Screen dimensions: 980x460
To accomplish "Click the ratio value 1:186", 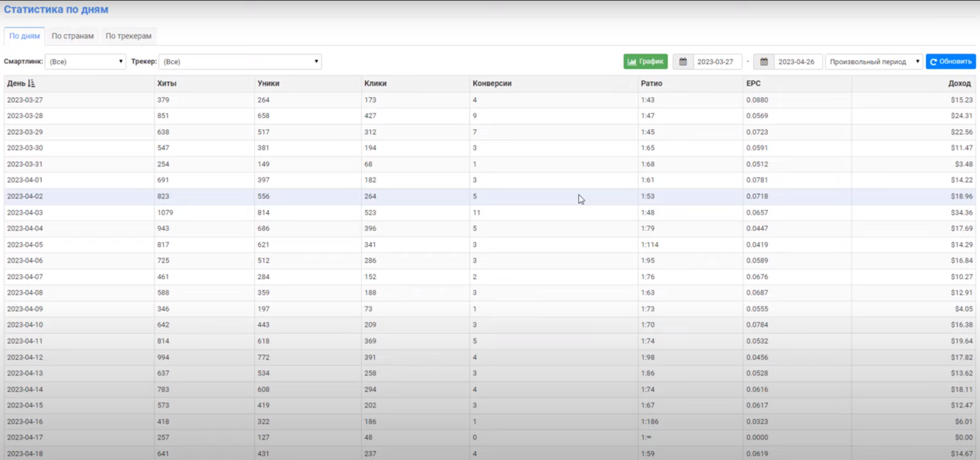I will tap(650, 422).
